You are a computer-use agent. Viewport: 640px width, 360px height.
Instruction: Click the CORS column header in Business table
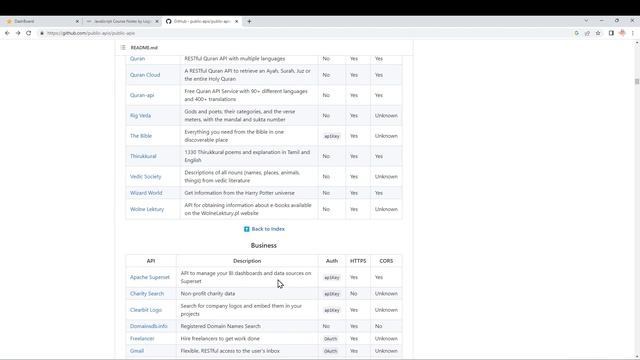pyautogui.click(x=386, y=261)
